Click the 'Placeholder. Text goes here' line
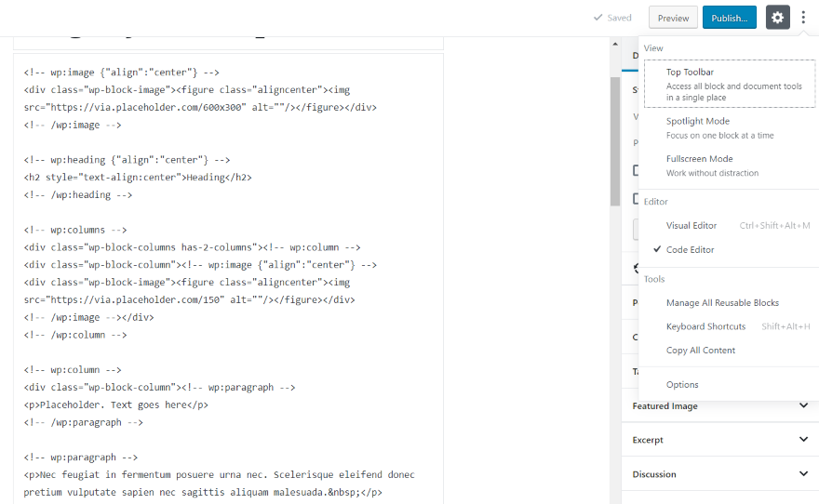Viewport: 819px width, 504px height. coord(116,405)
